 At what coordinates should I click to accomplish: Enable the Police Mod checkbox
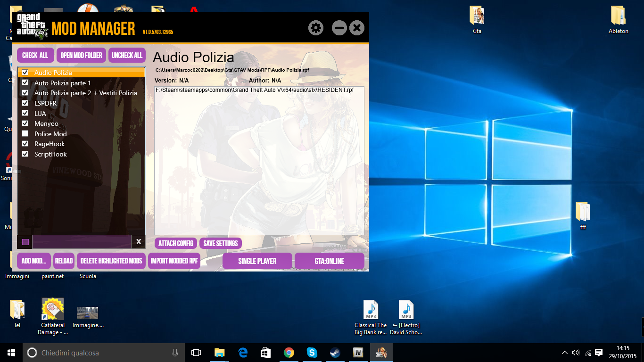point(25,134)
